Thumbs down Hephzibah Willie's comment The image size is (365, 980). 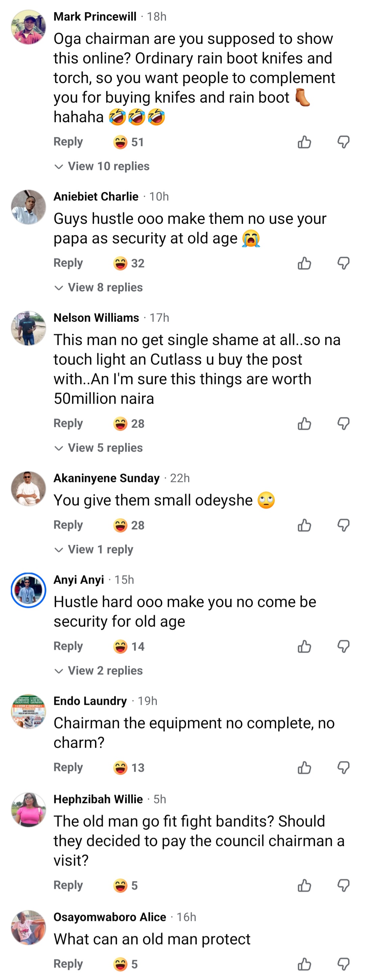coord(343,885)
